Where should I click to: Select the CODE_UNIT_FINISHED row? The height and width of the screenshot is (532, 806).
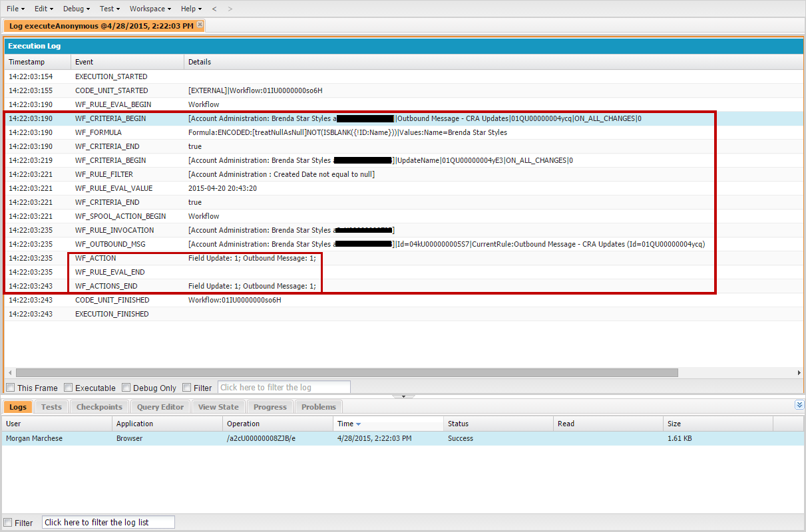coord(403,300)
